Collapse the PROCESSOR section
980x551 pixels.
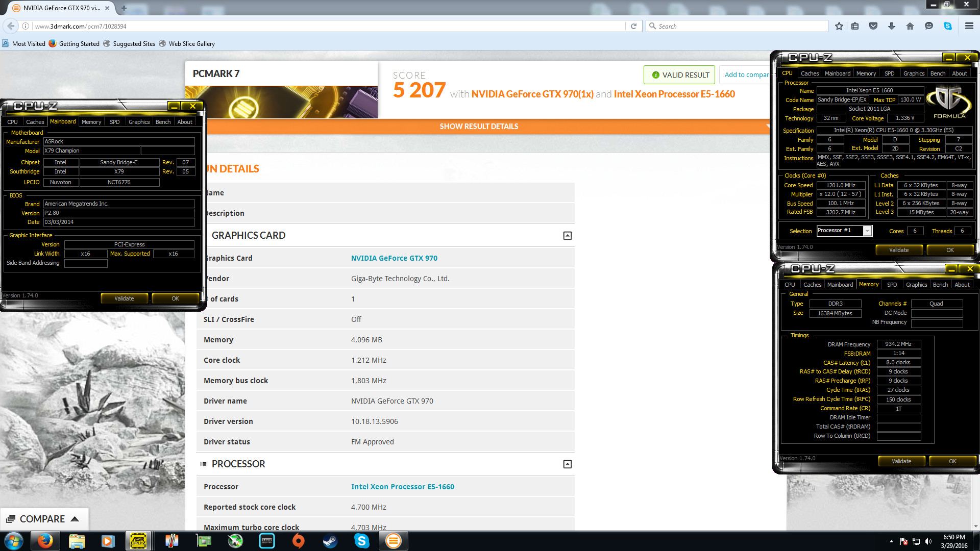(567, 464)
